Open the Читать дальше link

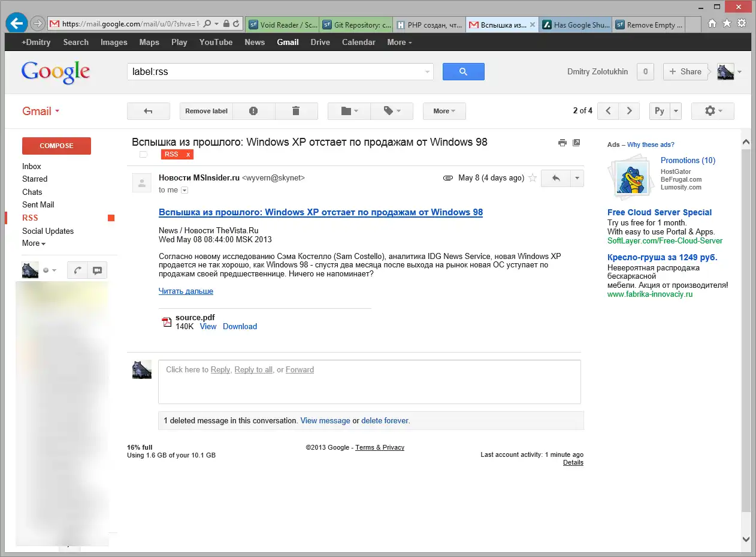pyautogui.click(x=186, y=291)
